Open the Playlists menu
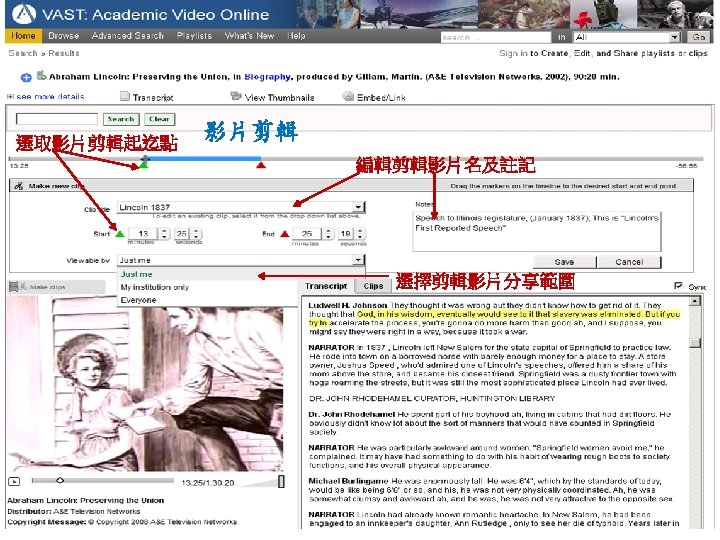 [194, 36]
